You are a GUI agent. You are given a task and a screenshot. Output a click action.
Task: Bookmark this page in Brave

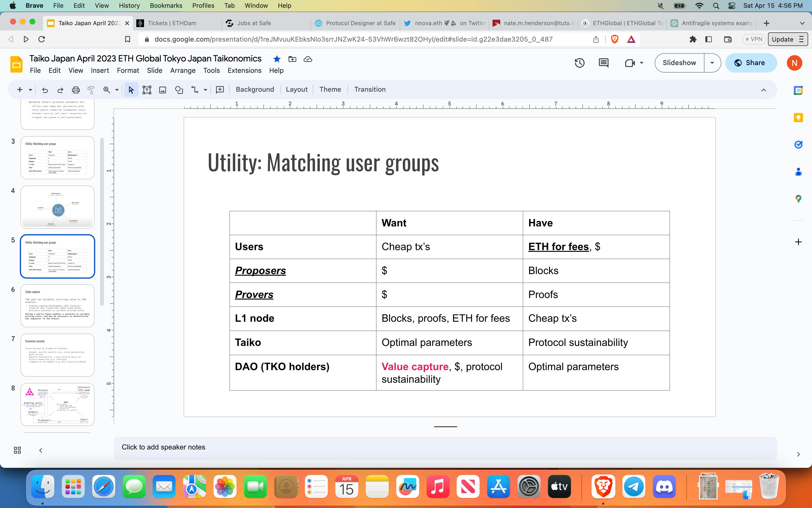point(128,39)
